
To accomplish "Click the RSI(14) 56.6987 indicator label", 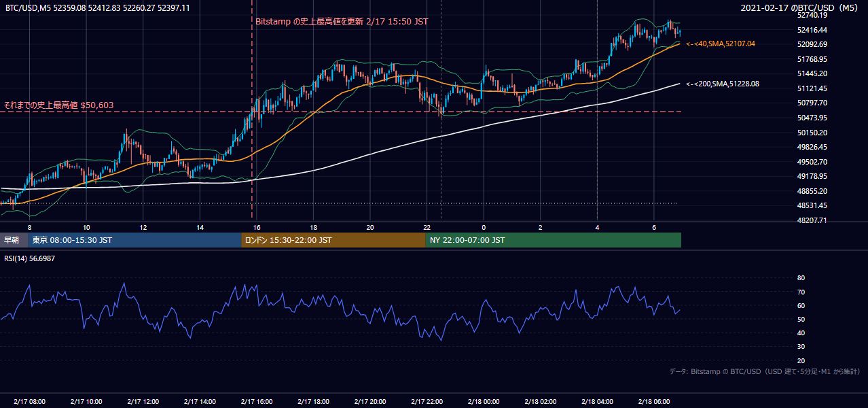I will (30, 258).
